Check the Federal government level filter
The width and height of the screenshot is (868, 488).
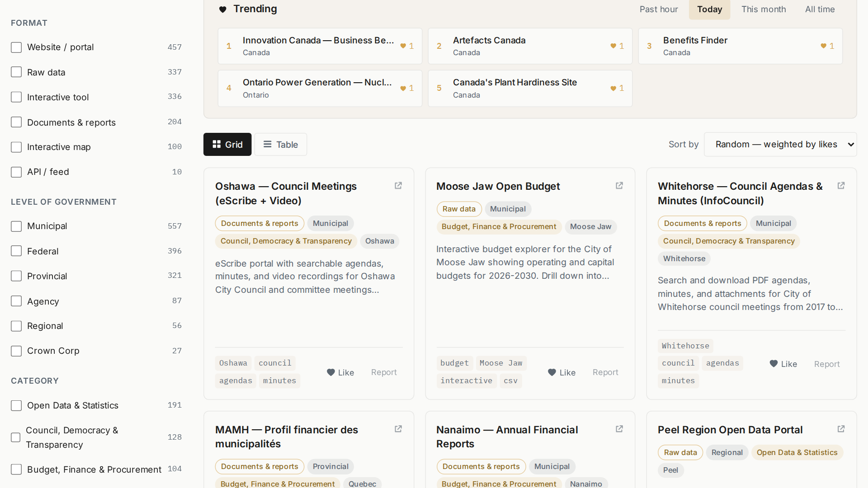pyautogui.click(x=16, y=251)
